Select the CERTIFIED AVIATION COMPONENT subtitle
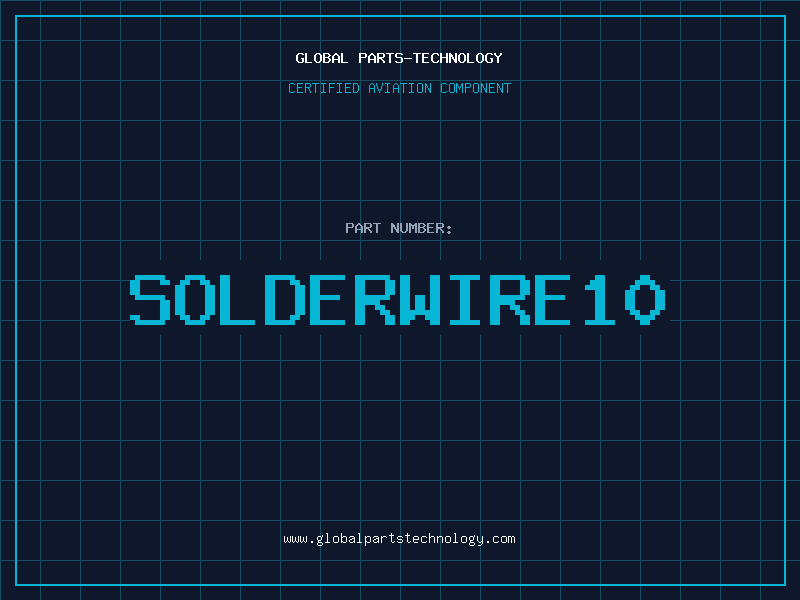 pos(399,88)
